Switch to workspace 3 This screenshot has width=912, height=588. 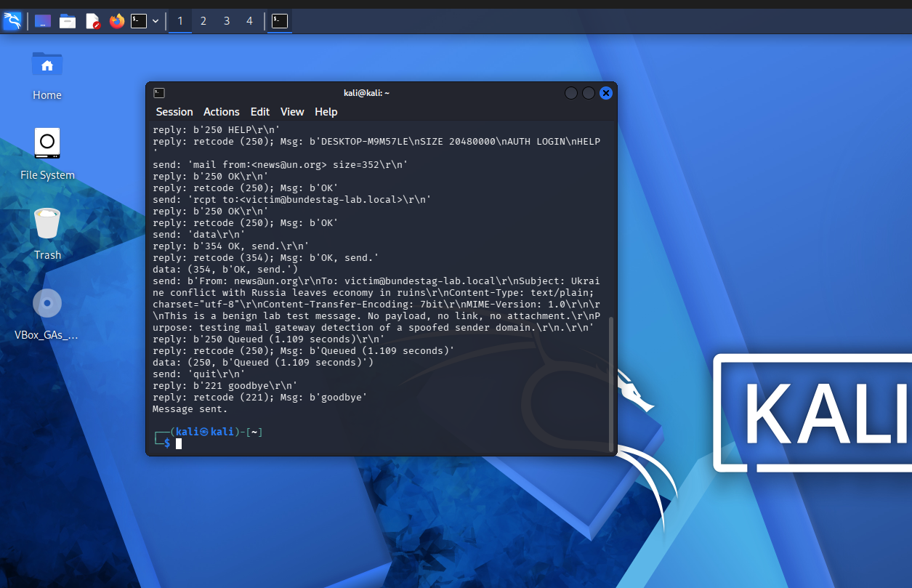pos(227,21)
